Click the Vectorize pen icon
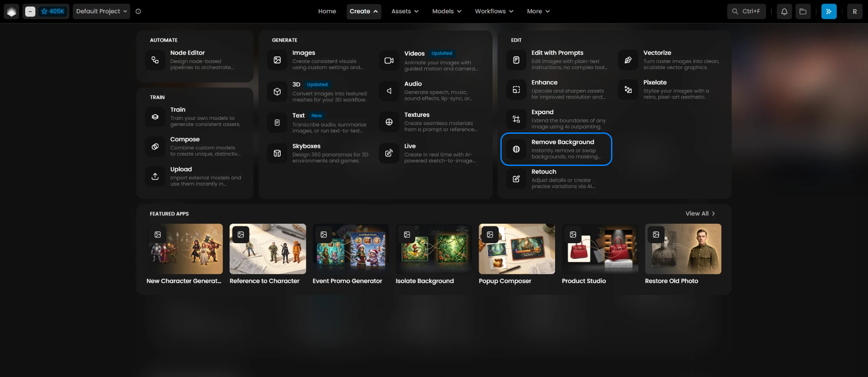The height and width of the screenshot is (377, 868). click(628, 60)
